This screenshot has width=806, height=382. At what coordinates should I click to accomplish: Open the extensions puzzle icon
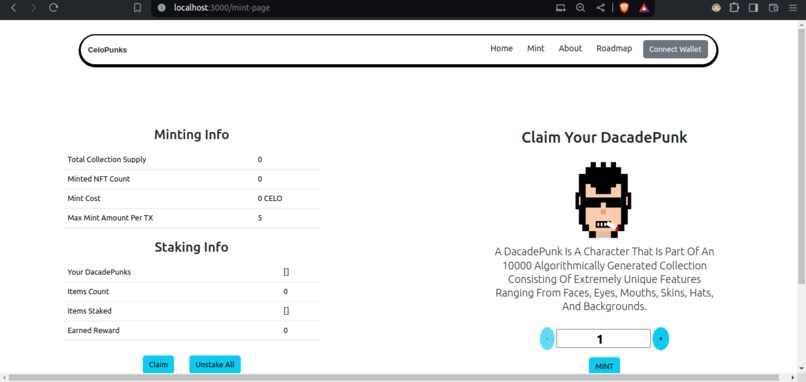(x=734, y=8)
